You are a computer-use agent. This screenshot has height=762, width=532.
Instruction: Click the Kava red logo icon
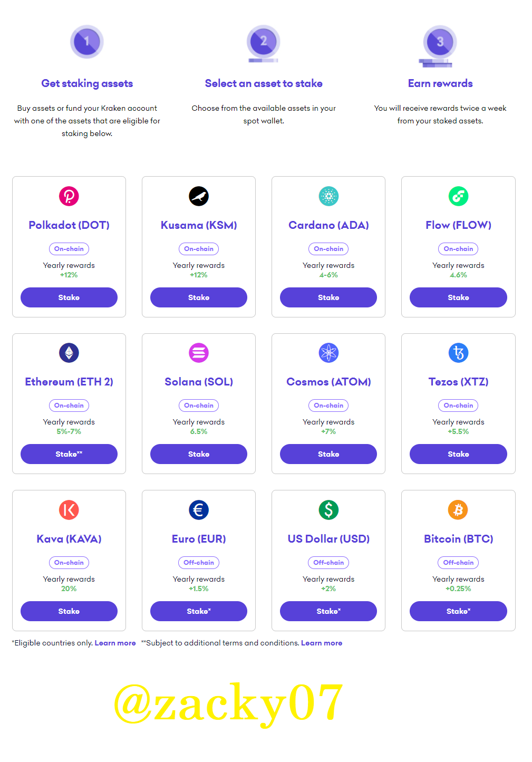coord(69,510)
